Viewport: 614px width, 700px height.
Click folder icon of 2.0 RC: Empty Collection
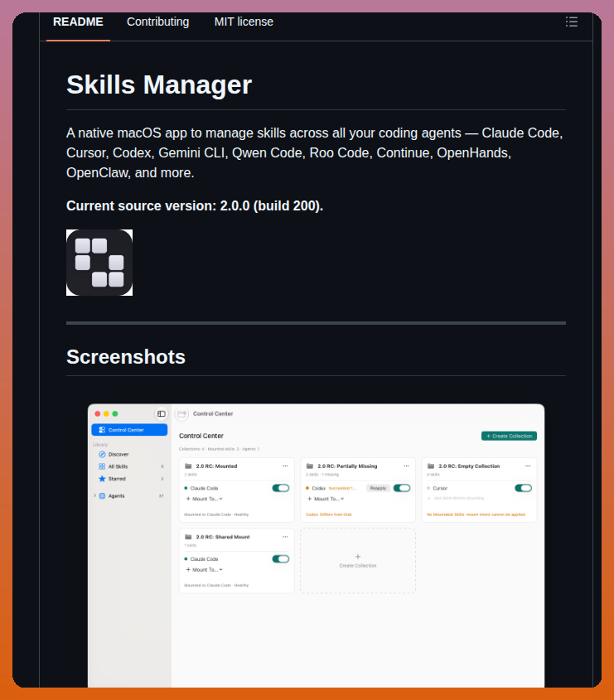(431, 466)
